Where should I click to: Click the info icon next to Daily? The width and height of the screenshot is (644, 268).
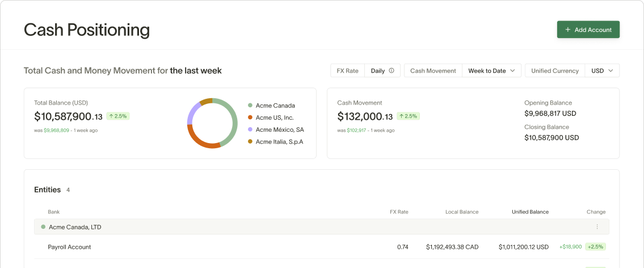pyautogui.click(x=392, y=71)
